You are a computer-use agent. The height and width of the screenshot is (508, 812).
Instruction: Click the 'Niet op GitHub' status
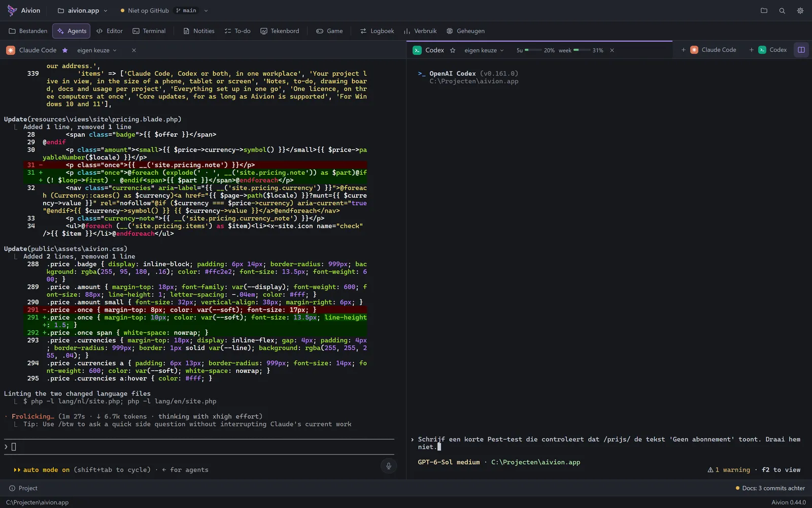coord(145,11)
